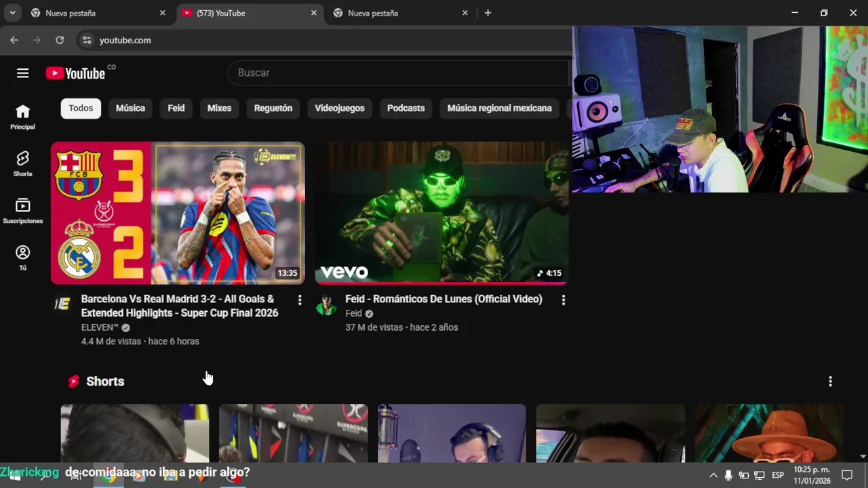Open Shorts from the left sidebar
Image resolution: width=868 pixels, height=488 pixels.
click(22, 164)
